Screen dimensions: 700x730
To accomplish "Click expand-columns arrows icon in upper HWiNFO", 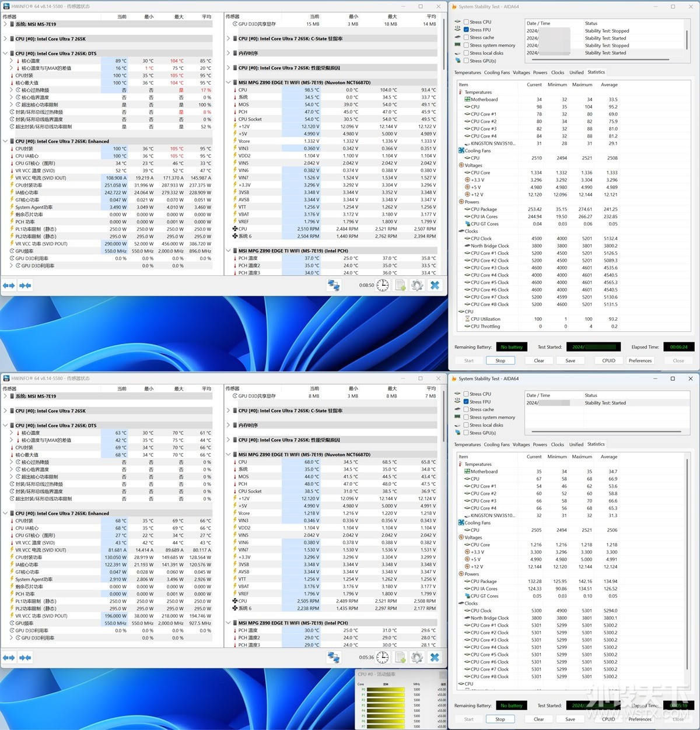I will click(9, 286).
